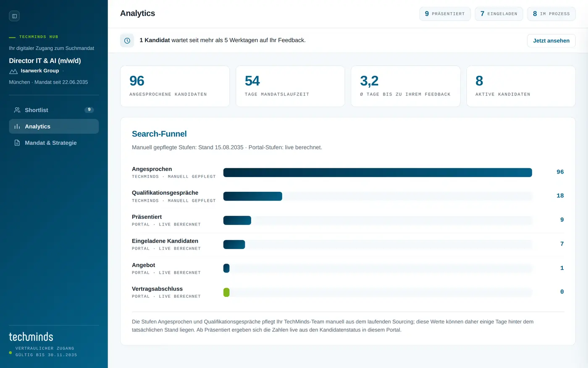Viewport: 588px width, 368px height.
Task: Click the green Vertragsabschluss funnel bar
Action: point(226,292)
